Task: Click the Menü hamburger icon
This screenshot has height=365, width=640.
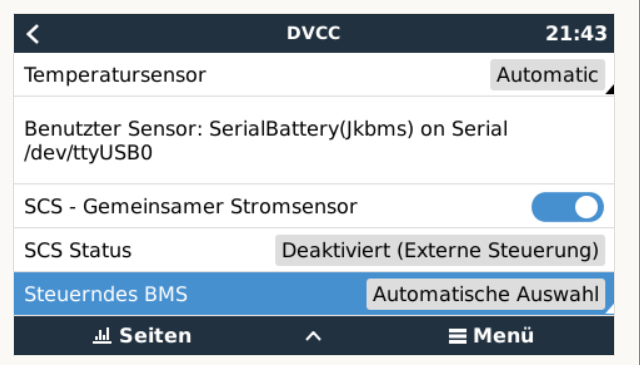Action: [x=458, y=336]
